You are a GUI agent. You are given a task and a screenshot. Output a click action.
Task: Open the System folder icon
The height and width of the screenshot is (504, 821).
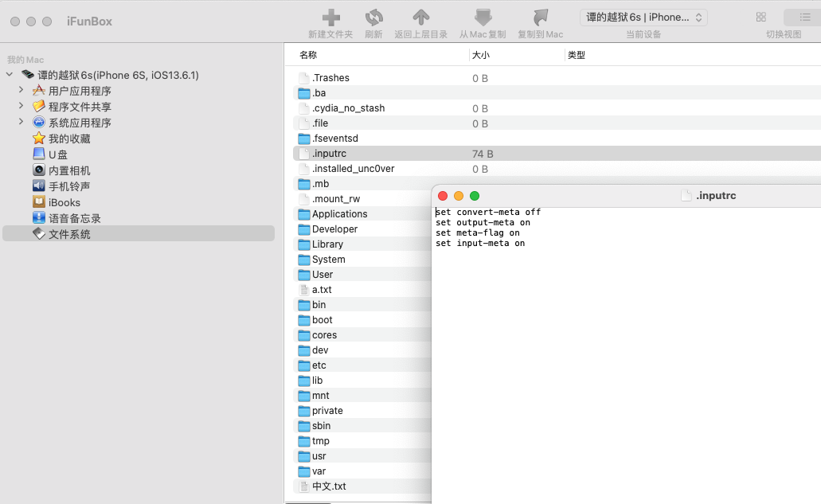303,260
